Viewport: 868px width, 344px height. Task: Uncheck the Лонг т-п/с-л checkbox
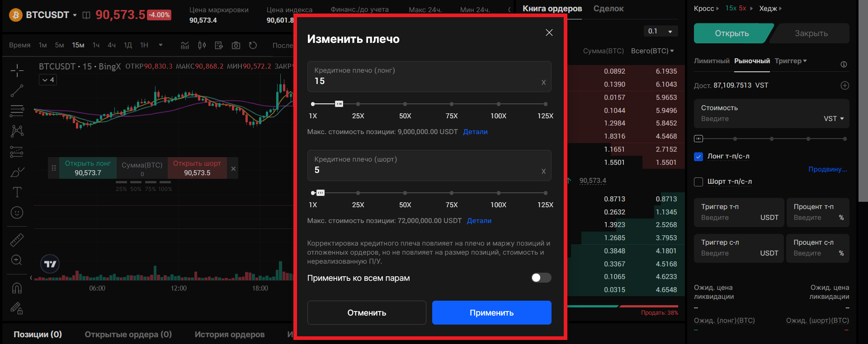tap(698, 157)
